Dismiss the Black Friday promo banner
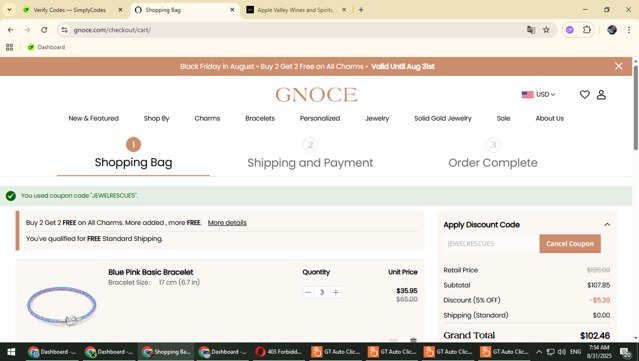Image resolution: width=639 pixels, height=361 pixels. pyautogui.click(x=618, y=66)
